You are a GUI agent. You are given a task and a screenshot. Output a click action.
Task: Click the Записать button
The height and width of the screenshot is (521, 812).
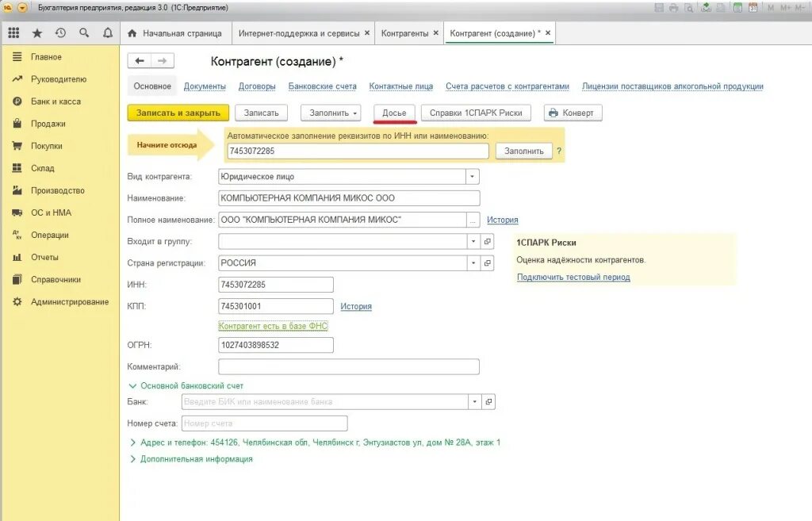262,113
